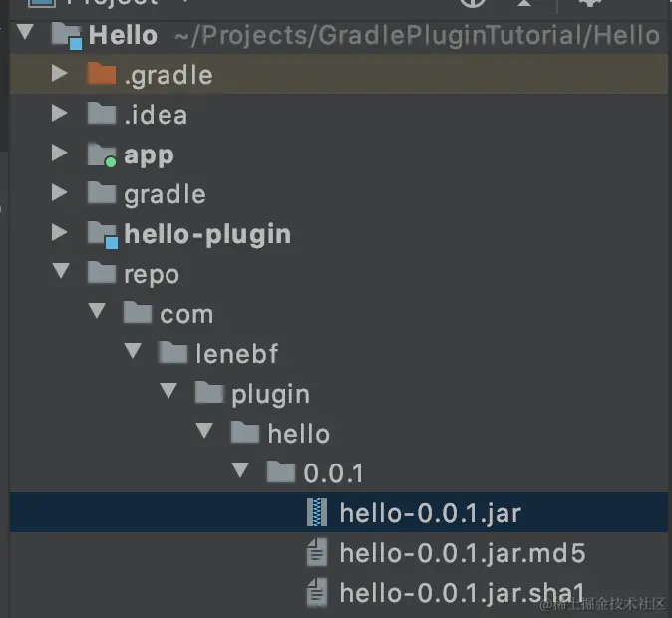Expand the .gradle folder arrow
The height and width of the screenshot is (618, 672).
(59, 74)
